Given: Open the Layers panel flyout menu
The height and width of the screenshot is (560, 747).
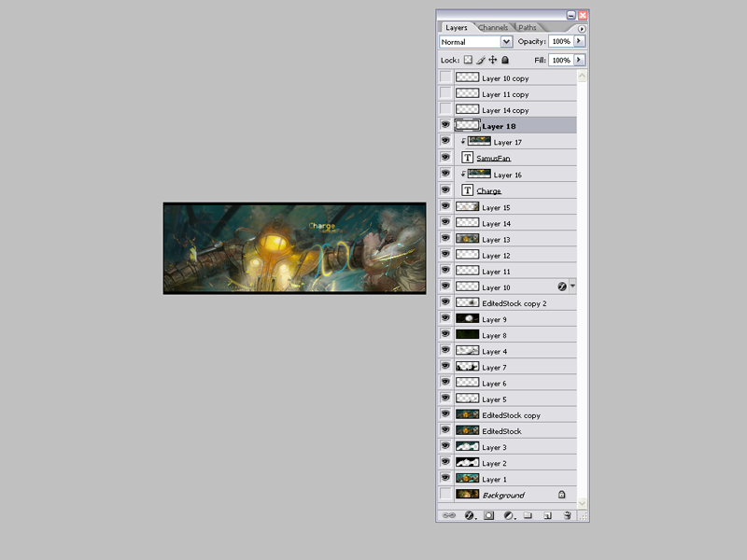Looking at the screenshot, I should tap(582, 29).
